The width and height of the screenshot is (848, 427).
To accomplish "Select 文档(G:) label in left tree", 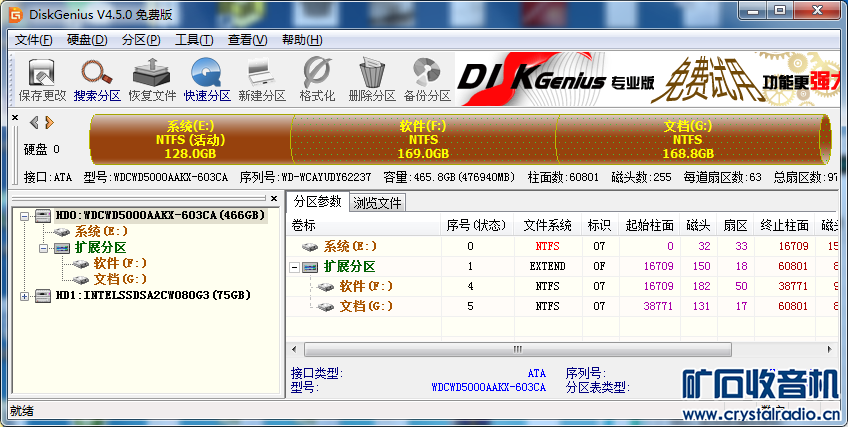I will [x=120, y=279].
